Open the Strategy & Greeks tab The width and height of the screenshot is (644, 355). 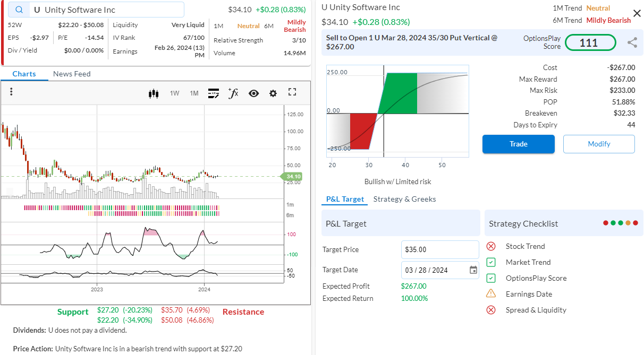[404, 199]
